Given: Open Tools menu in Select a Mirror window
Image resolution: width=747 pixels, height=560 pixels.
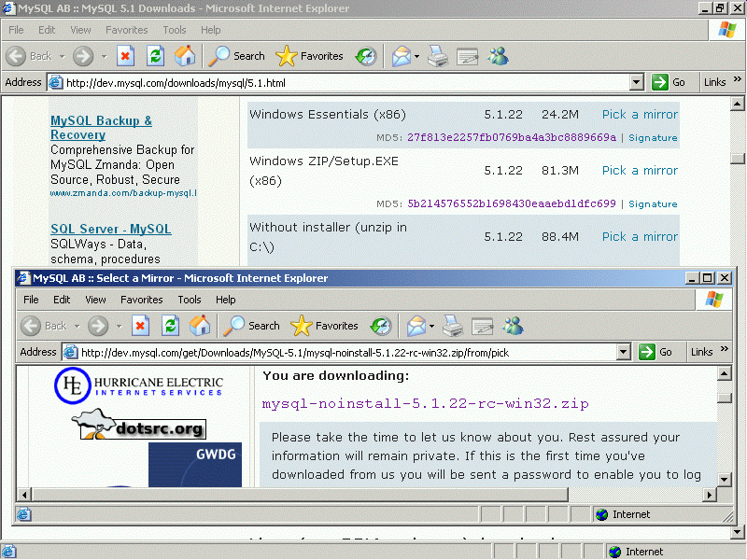Looking at the screenshot, I should pyautogui.click(x=190, y=300).
